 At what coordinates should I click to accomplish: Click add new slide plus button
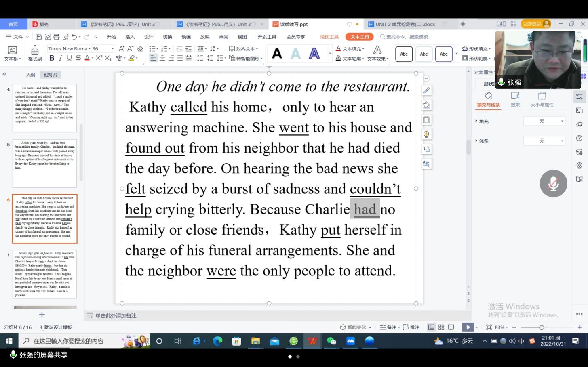42,315
